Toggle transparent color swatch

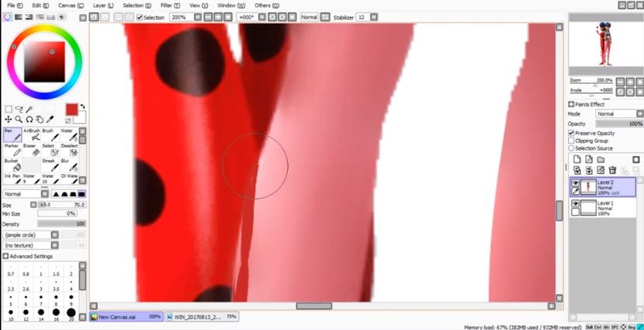(x=68, y=120)
